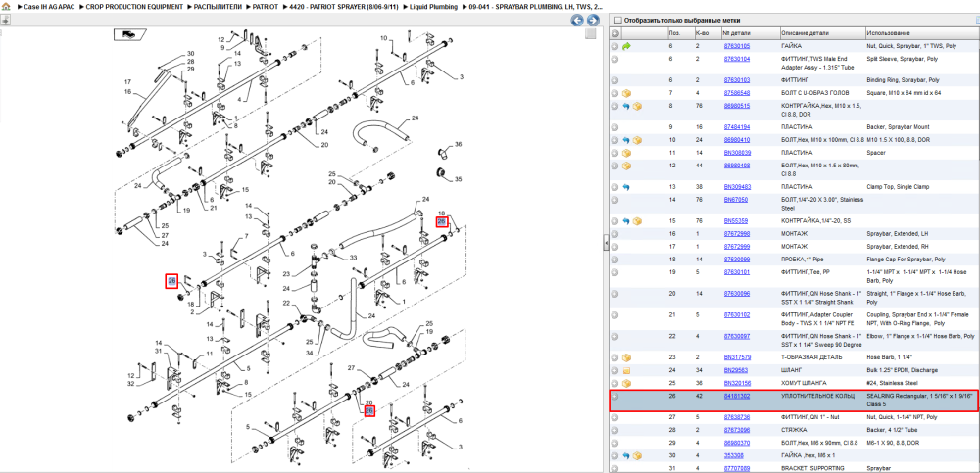Open Liquid Plumbing breadcrumb level

point(434,6)
